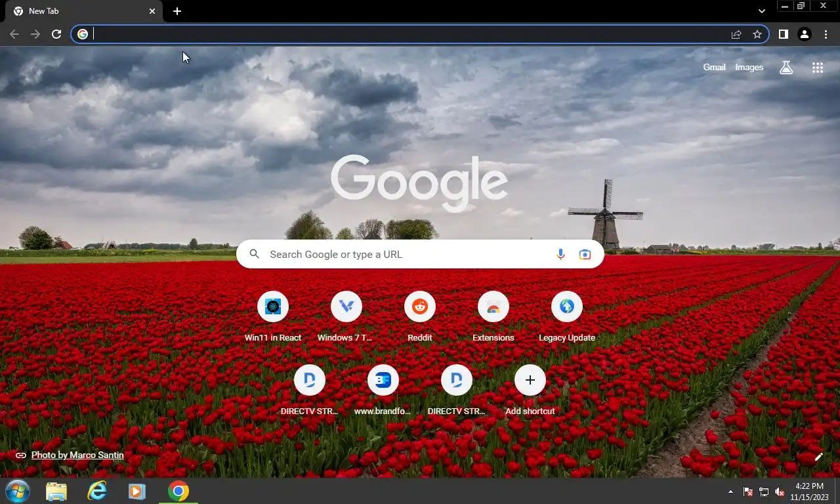This screenshot has width=840, height=504.
Task: Reload the page with the refresh icon
Action: [x=56, y=34]
